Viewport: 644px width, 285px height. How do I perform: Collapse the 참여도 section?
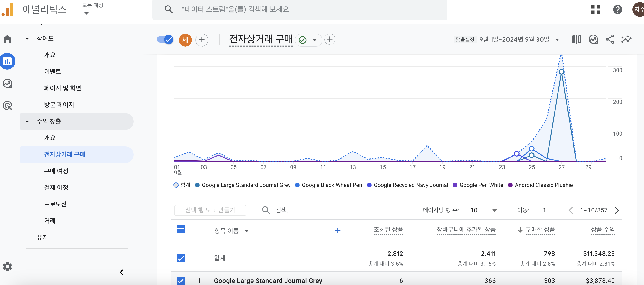[x=27, y=39]
